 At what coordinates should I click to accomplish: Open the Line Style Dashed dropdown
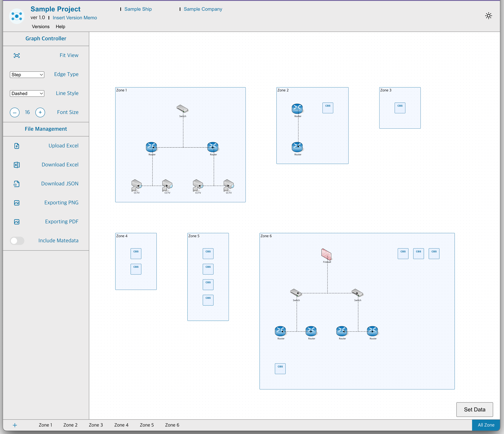(27, 94)
